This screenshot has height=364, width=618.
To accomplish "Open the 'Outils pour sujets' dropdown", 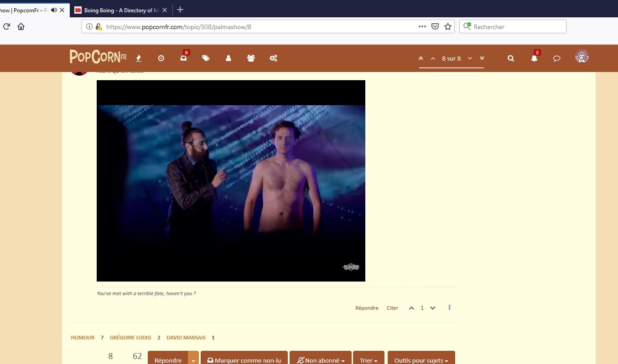I will (x=421, y=358).
